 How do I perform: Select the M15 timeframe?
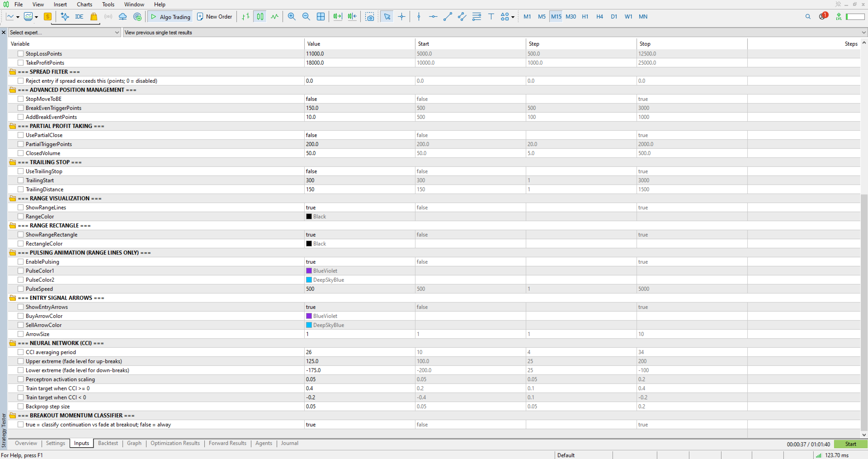point(556,17)
